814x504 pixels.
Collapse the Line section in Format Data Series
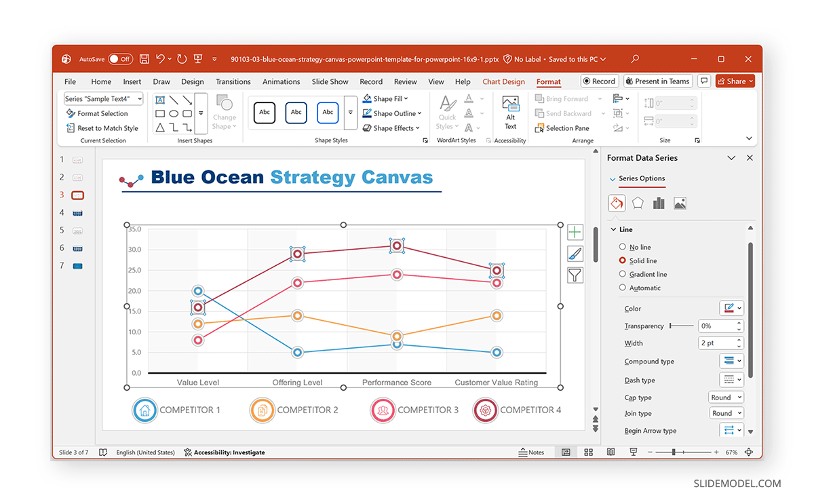[613, 229]
